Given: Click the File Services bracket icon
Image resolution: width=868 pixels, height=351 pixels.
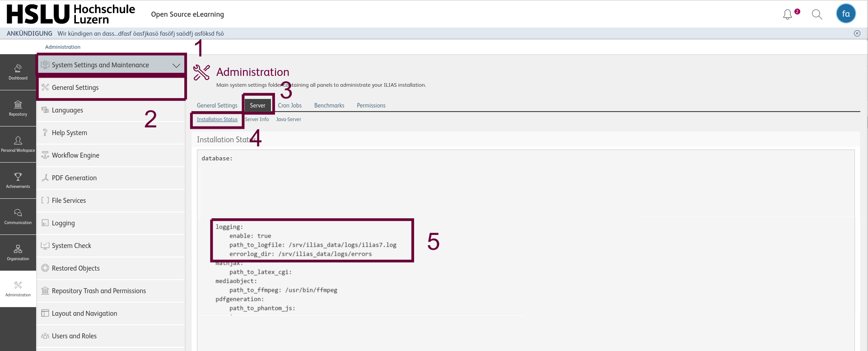Looking at the screenshot, I should tap(45, 200).
